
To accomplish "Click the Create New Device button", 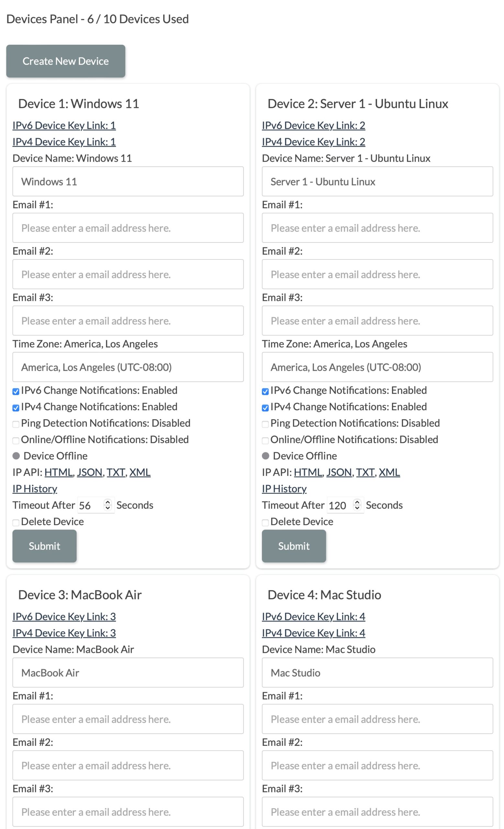I will tap(66, 61).
